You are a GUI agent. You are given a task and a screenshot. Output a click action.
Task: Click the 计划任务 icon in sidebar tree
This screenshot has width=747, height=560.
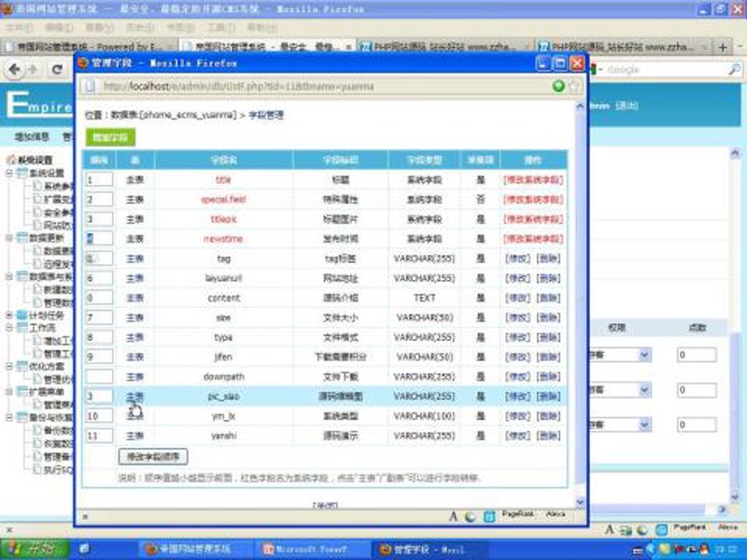point(21,315)
